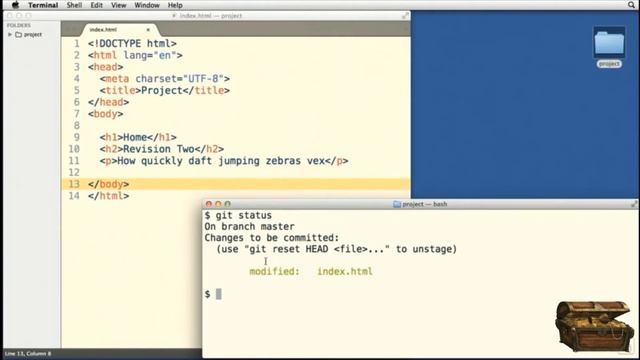Click 'On branch master' in terminal
This screenshot has width=640, height=360.
point(249,227)
